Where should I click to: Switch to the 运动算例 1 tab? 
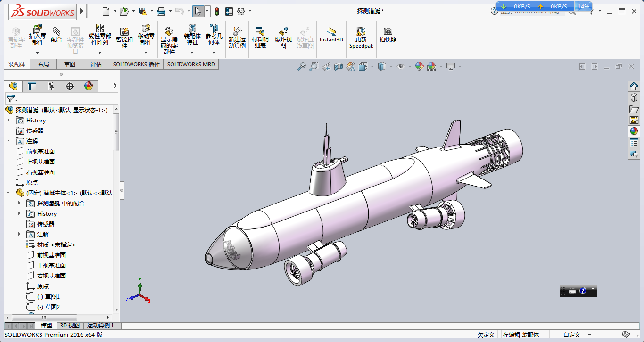pyautogui.click(x=101, y=326)
